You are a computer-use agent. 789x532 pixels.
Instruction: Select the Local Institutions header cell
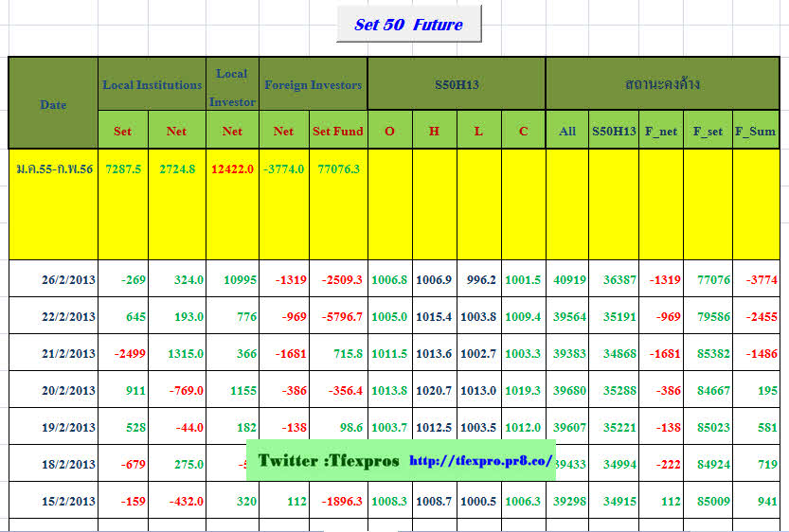tap(152, 85)
